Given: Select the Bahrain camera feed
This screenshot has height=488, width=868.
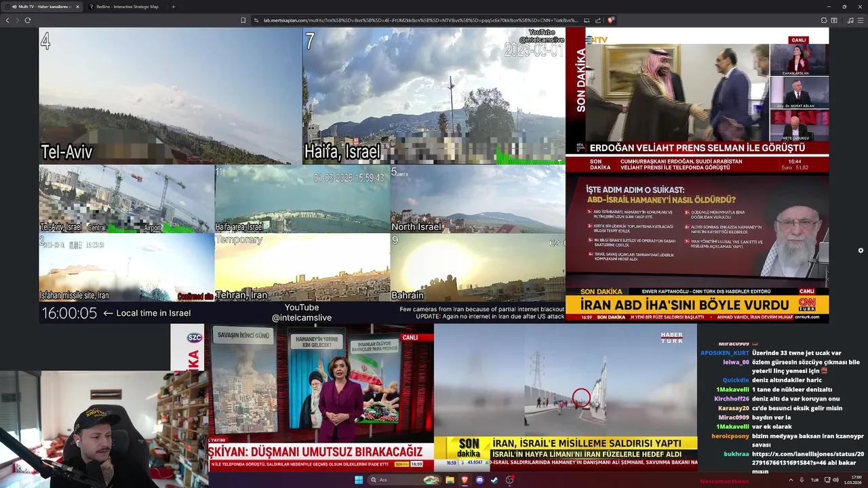Looking at the screenshot, I should click(x=477, y=267).
